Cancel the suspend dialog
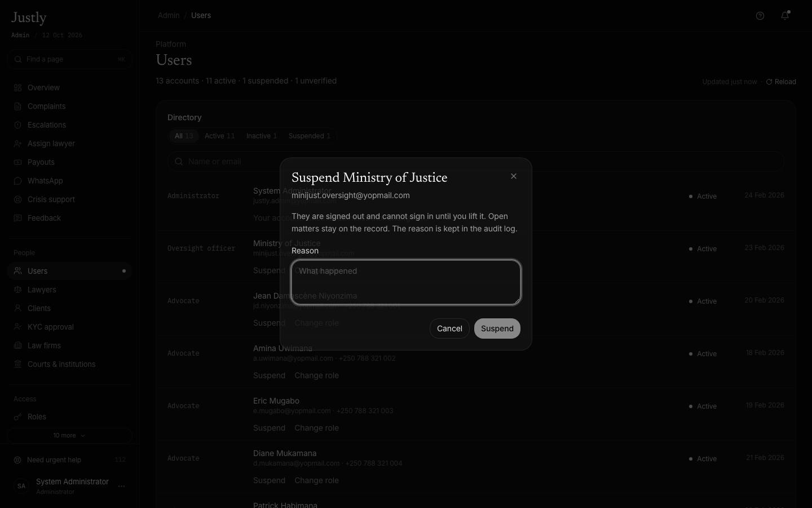Viewport: 812px width, 508px height. (x=449, y=329)
